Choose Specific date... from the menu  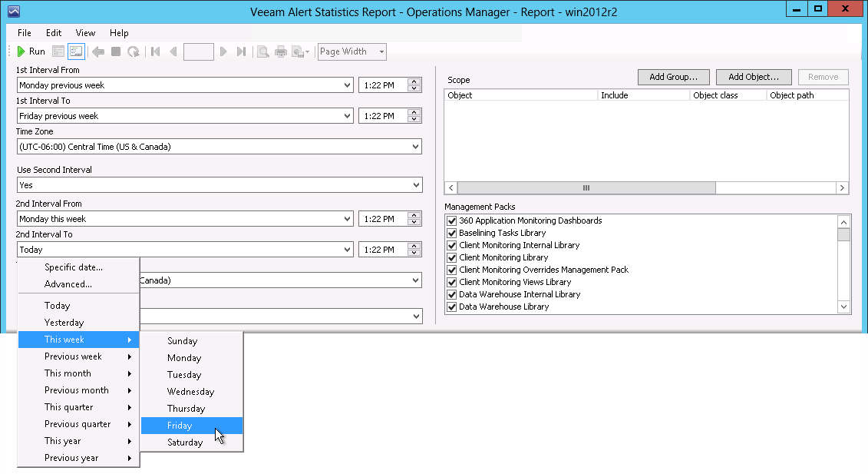(78, 267)
